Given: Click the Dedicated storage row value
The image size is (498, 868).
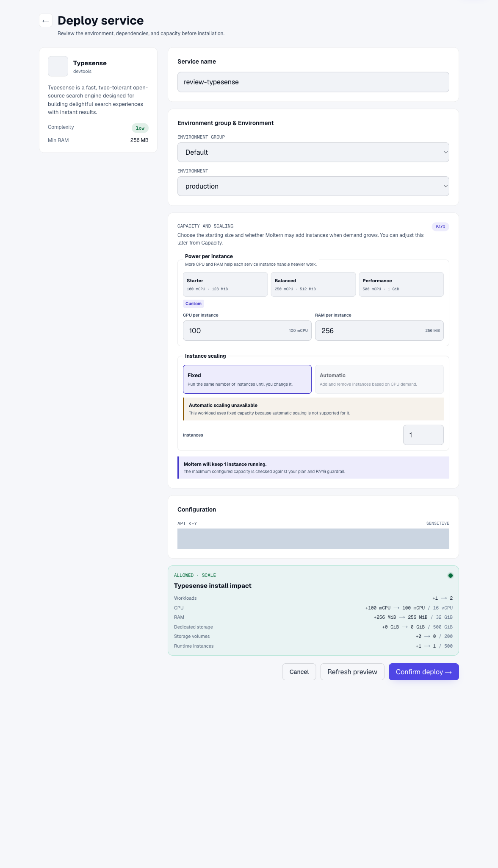Looking at the screenshot, I should click(418, 627).
